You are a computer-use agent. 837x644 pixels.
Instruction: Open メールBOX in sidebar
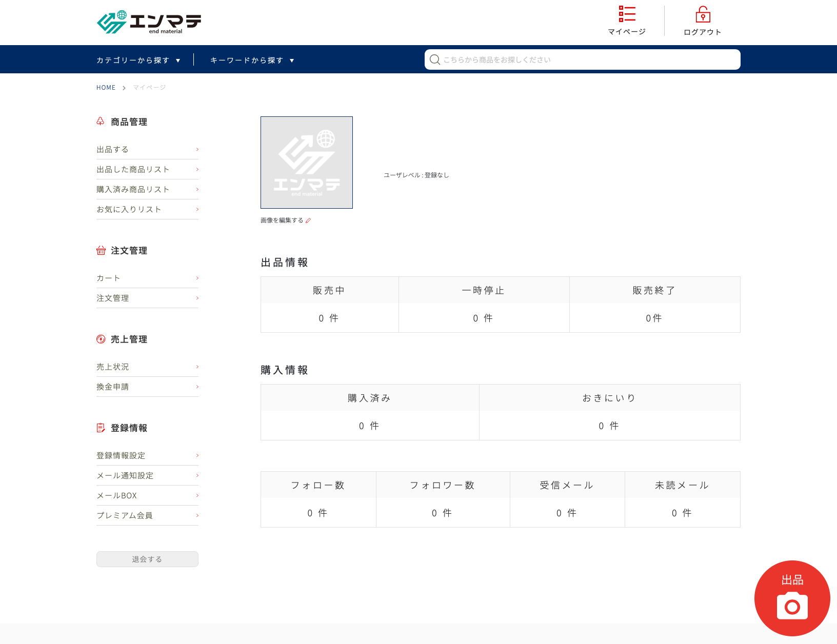(117, 496)
